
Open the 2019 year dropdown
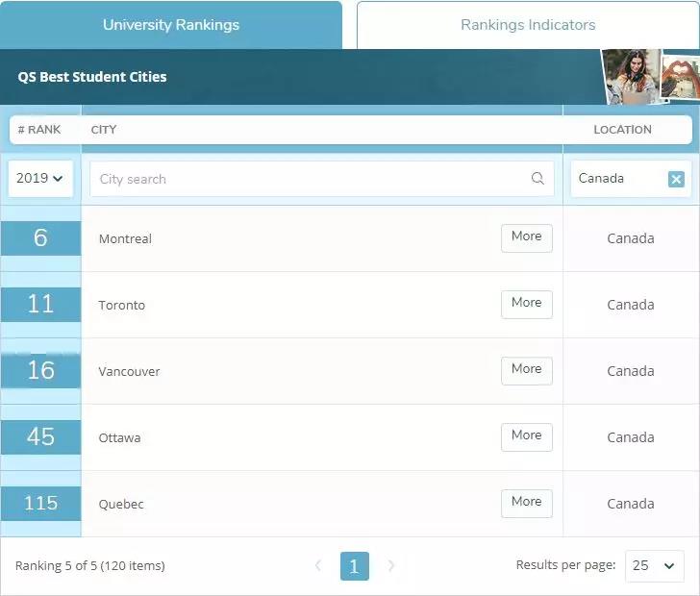click(x=40, y=178)
